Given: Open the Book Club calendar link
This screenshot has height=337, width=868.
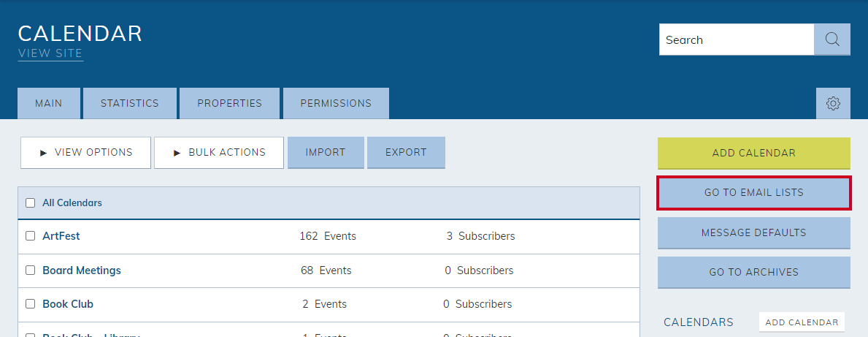Looking at the screenshot, I should (x=68, y=304).
